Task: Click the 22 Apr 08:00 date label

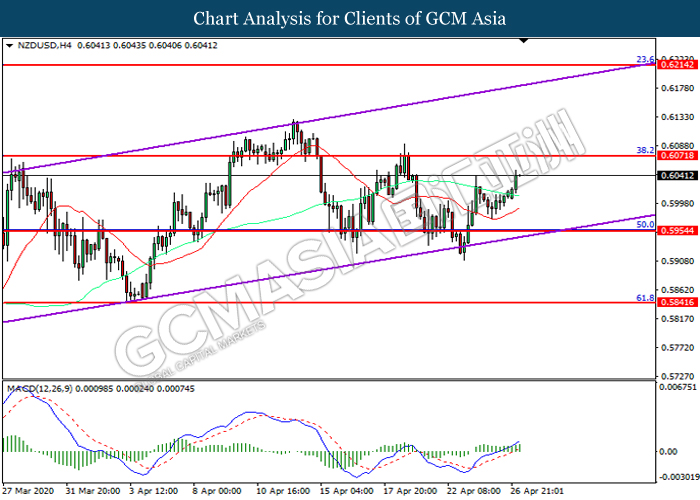Action: (474, 491)
